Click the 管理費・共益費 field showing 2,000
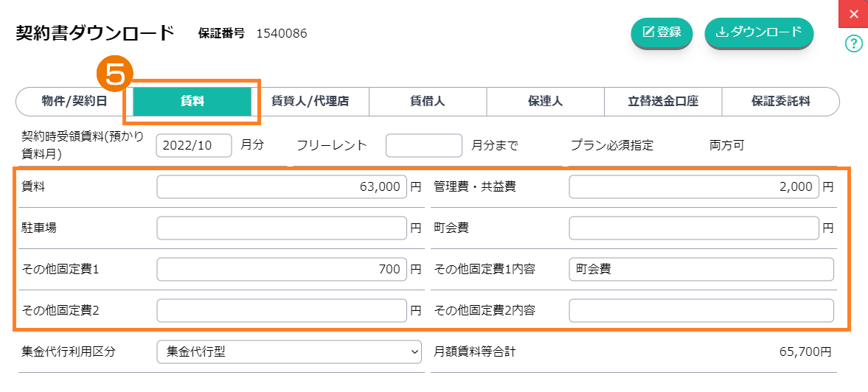Screen dimensions: 868x392 (694, 187)
